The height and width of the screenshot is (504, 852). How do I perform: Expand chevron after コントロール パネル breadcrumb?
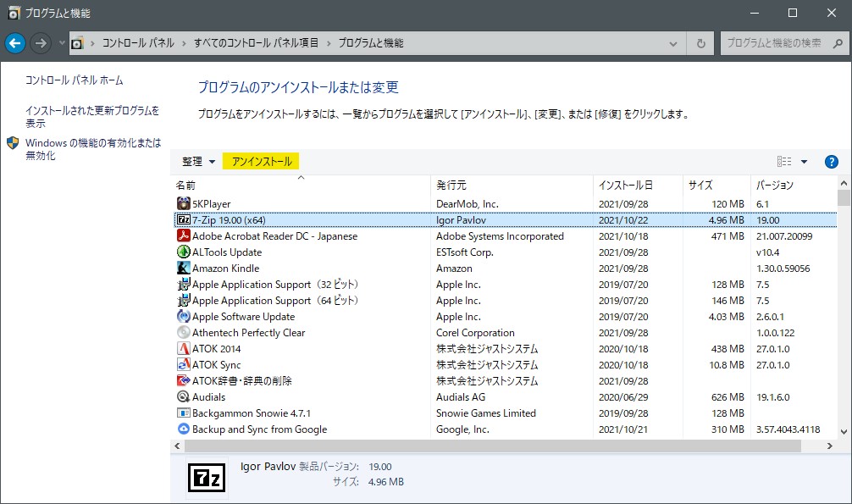tap(184, 43)
